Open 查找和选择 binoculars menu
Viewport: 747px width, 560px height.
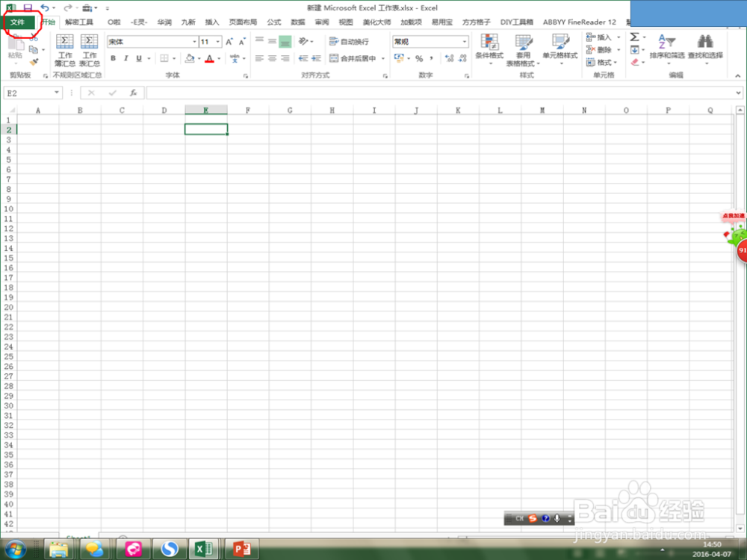[x=705, y=49]
